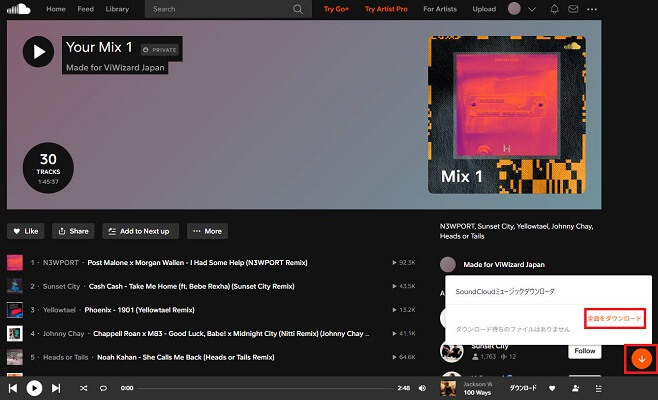Follow Sunset City artist
The image size is (658, 400).
point(585,351)
